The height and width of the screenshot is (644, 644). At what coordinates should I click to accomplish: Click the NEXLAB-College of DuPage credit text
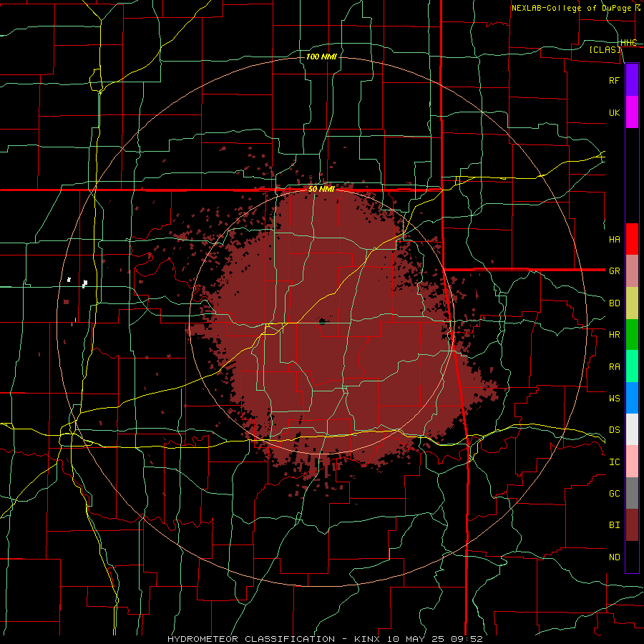coord(571,8)
